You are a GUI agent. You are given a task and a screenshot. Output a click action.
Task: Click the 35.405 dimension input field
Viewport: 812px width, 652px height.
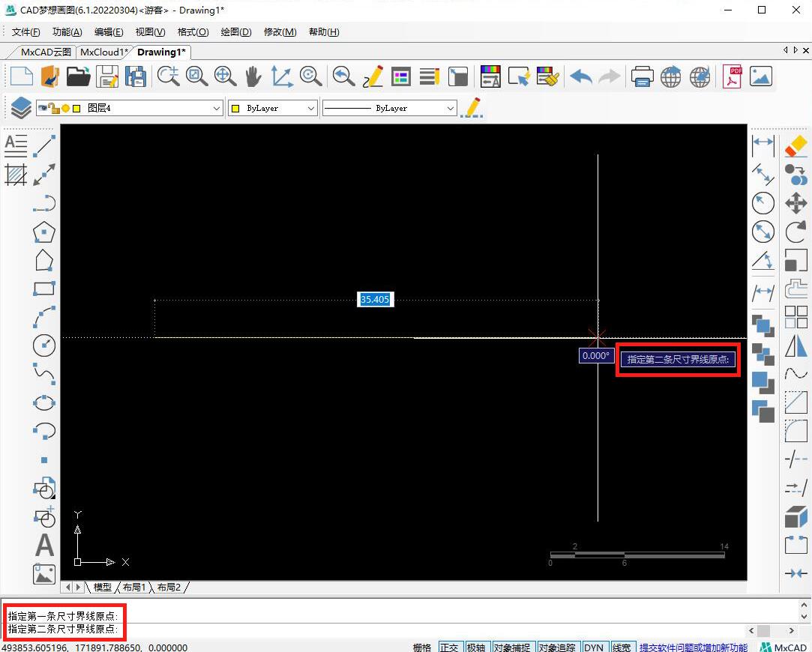[x=375, y=300]
